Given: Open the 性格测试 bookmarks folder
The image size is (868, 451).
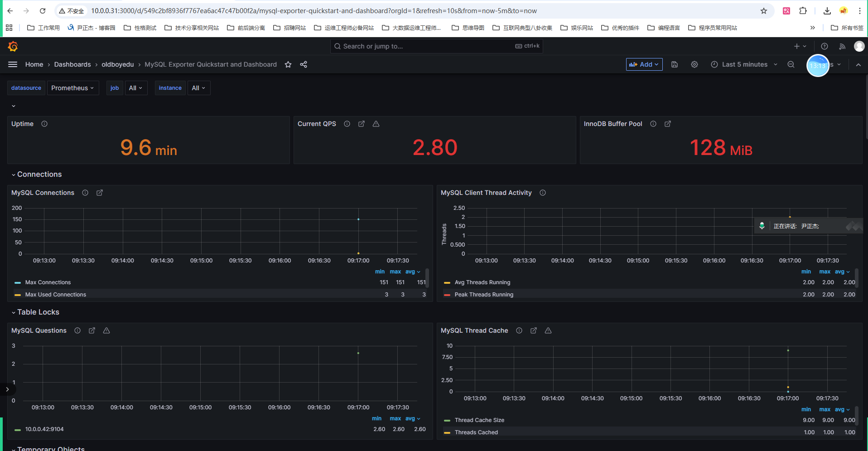Looking at the screenshot, I should pyautogui.click(x=140, y=28).
